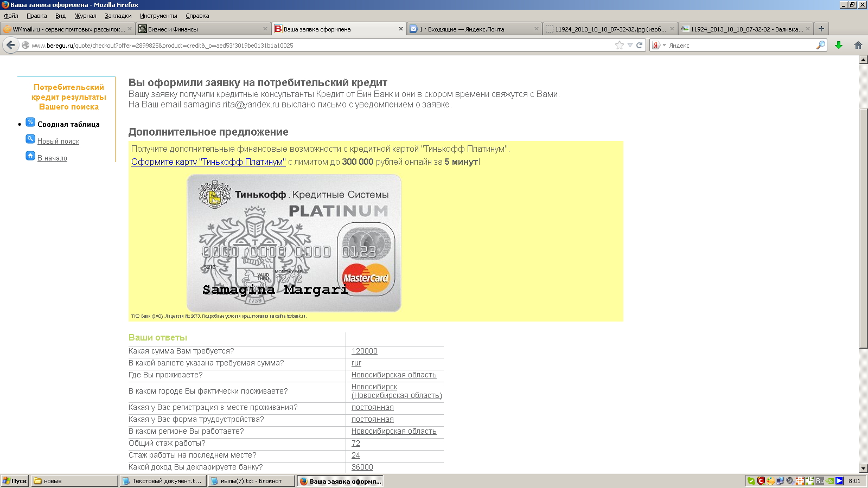868x488 pixels.
Task: Go to В начало link
Action: click(52, 158)
